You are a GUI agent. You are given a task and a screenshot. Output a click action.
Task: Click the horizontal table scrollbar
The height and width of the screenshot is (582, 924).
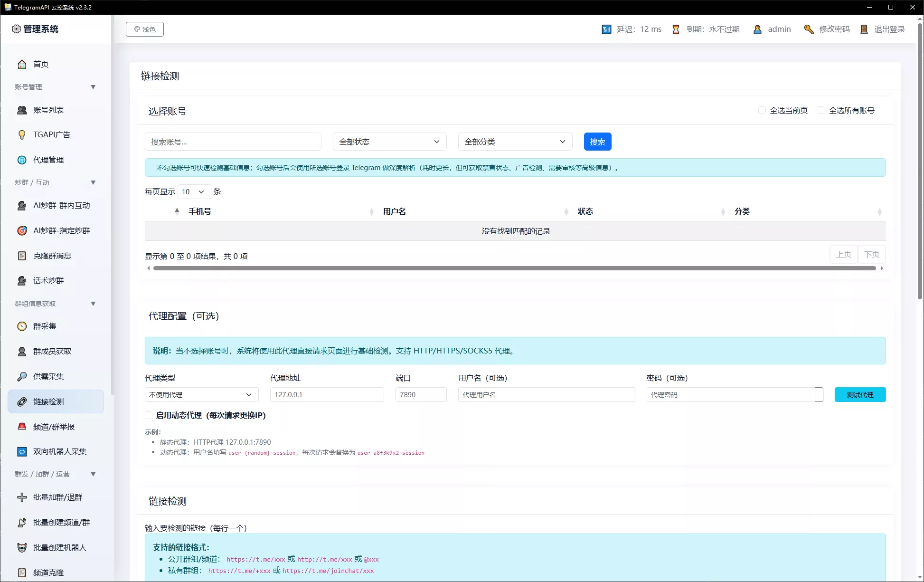(515, 268)
